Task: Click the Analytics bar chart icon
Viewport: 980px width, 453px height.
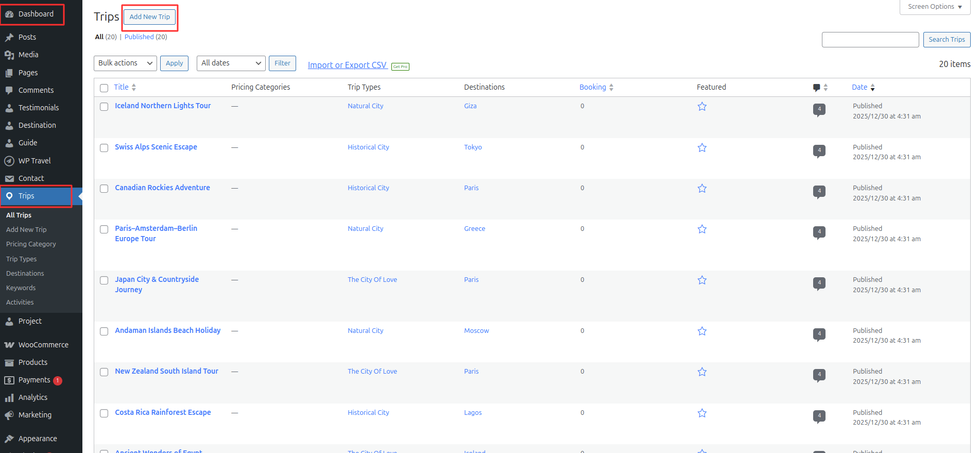Action: click(x=9, y=398)
